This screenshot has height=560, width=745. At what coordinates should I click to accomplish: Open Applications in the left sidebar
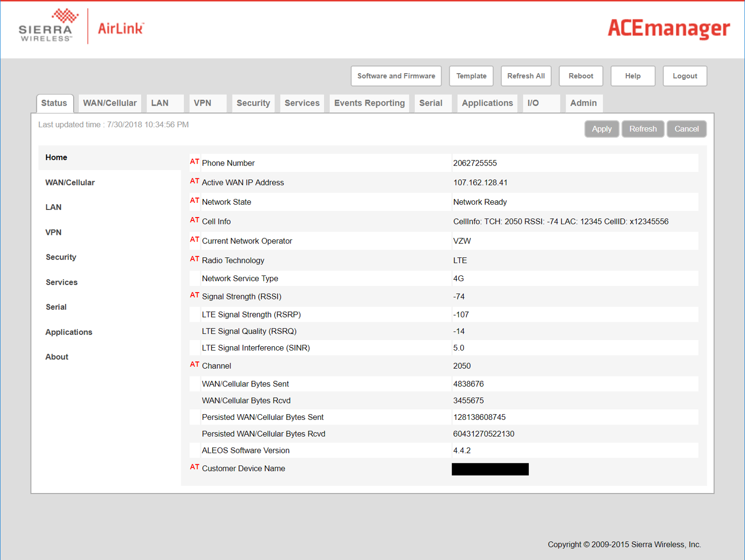pyautogui.click(x=69, y=332)
